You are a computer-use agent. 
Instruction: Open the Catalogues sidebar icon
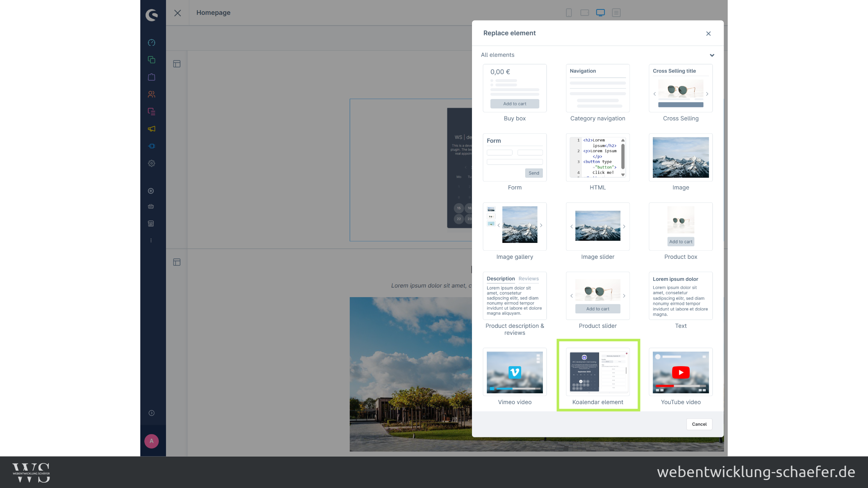pyautogui.click(x=152, y=60)
